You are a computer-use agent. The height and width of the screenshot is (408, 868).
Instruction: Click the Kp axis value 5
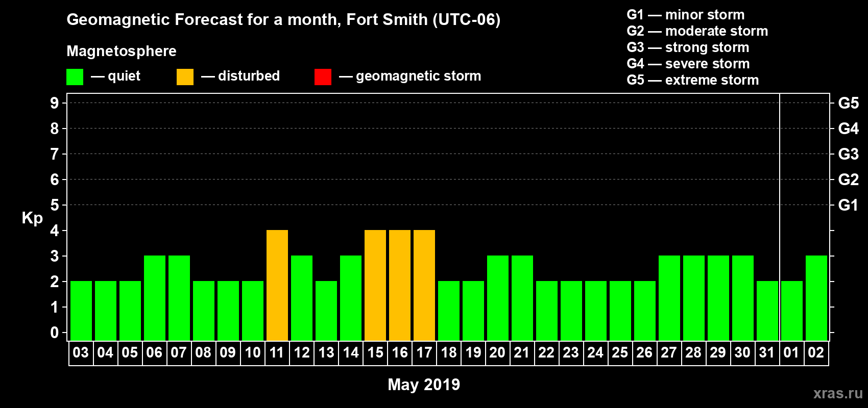[x=55, y=205]
